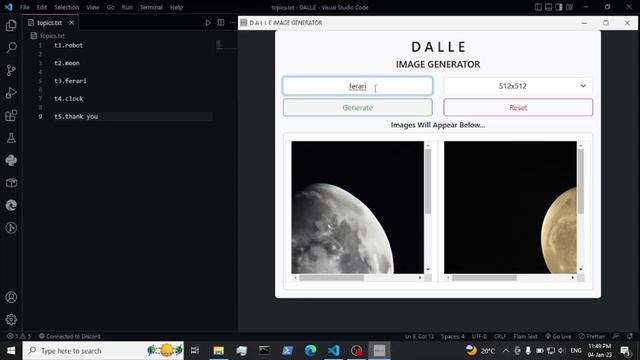Open the Run menu
The height and width of the screenshot is (360, 640).
pos(127,7)
